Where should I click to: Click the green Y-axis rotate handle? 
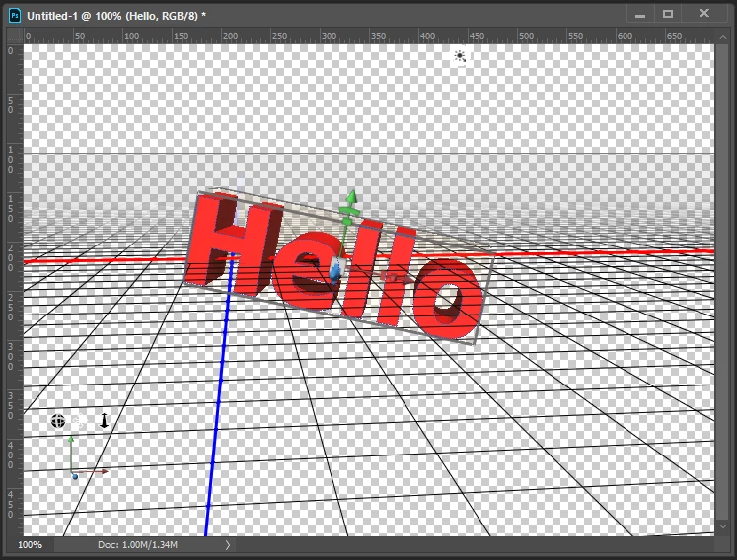coord(349,211)
